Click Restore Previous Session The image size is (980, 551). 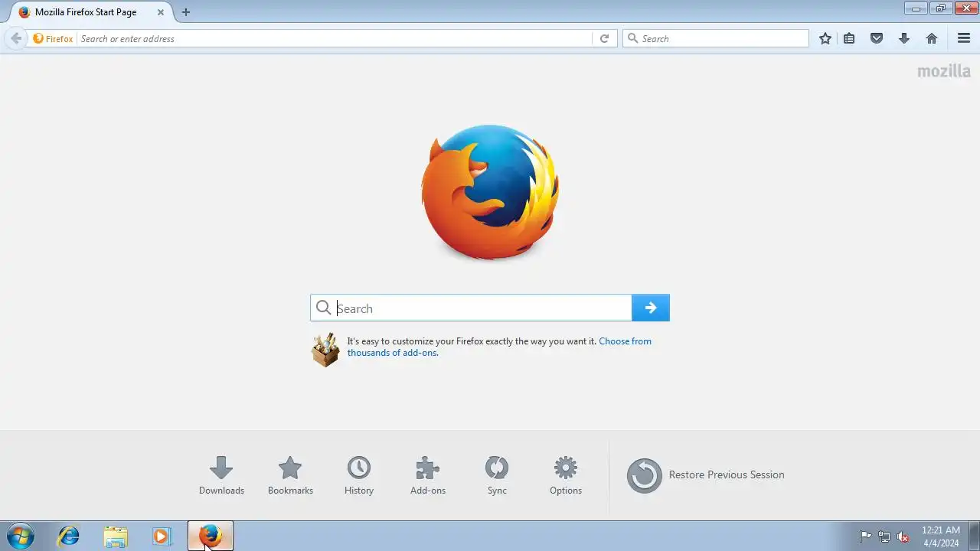tap(706, 475)
